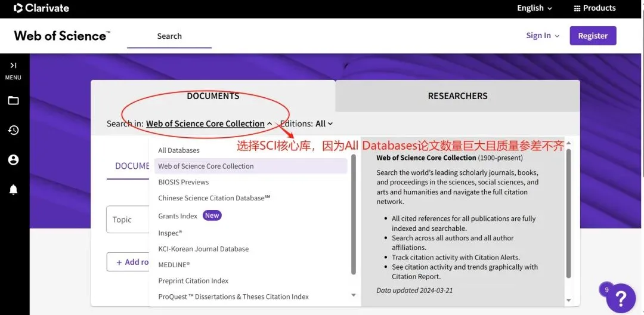Click the description panel scrollbar
The width and height of the screenshot is (644, 315).
tap(568, 214)
